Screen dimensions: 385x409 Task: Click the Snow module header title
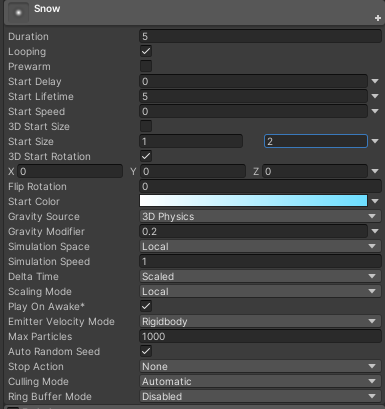point(47,9)
